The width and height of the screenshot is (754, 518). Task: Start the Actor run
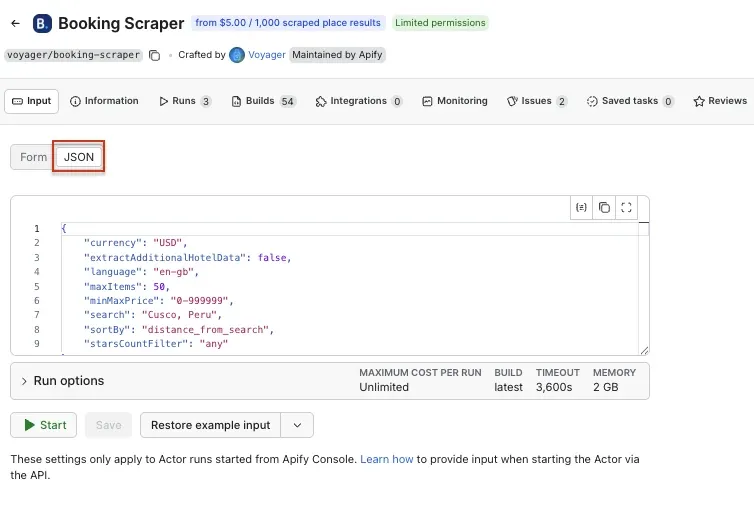[44, 425]
